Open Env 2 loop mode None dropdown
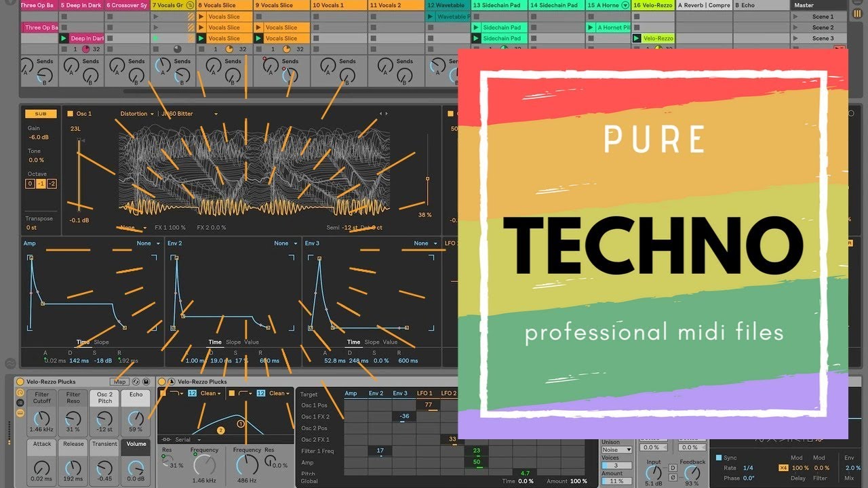Viewport: 868px width, 488px height. coord(285,243)
